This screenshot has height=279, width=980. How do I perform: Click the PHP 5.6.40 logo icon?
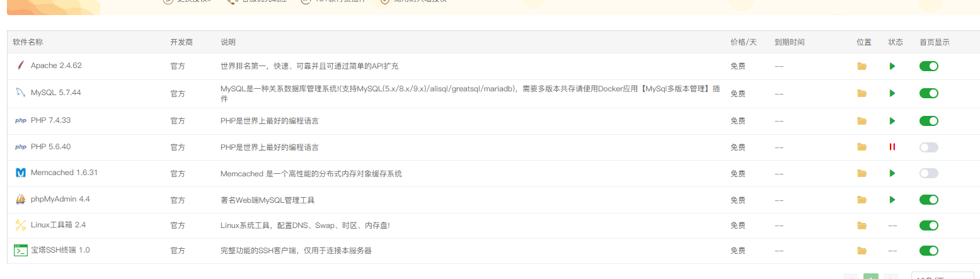coord(21,147)
